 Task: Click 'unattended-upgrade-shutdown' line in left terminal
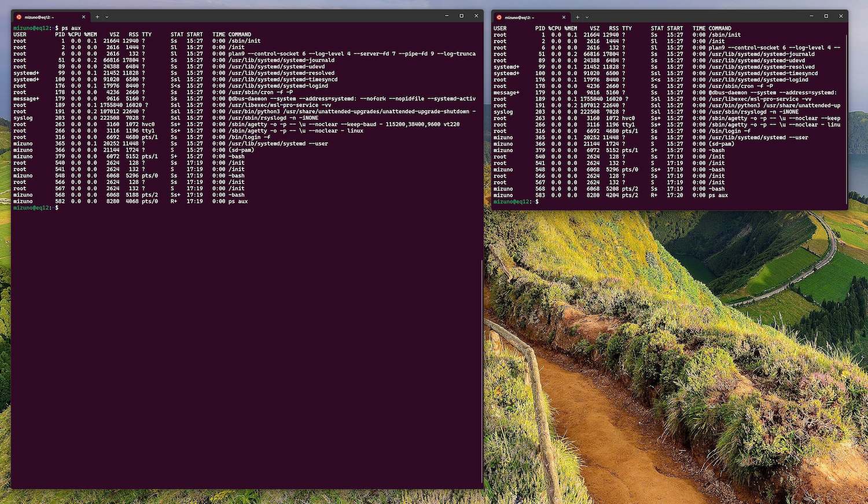tap(352, 112)
